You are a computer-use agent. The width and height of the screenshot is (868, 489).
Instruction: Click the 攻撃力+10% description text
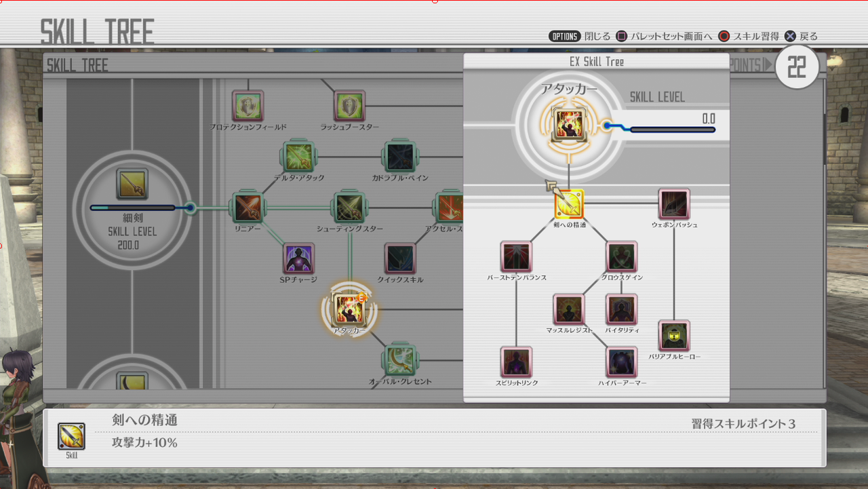pyautogui.click(x=144, y=443)
